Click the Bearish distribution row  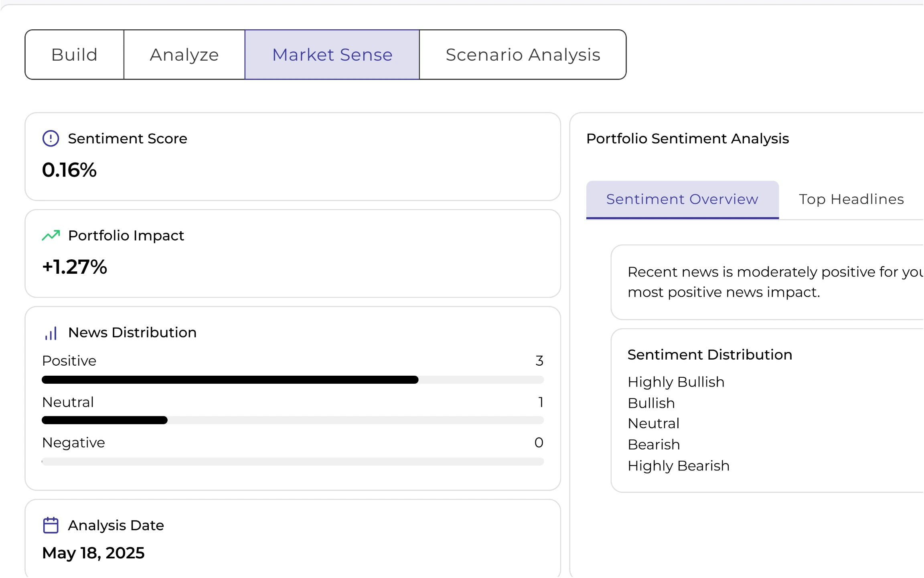click(654, 445)
